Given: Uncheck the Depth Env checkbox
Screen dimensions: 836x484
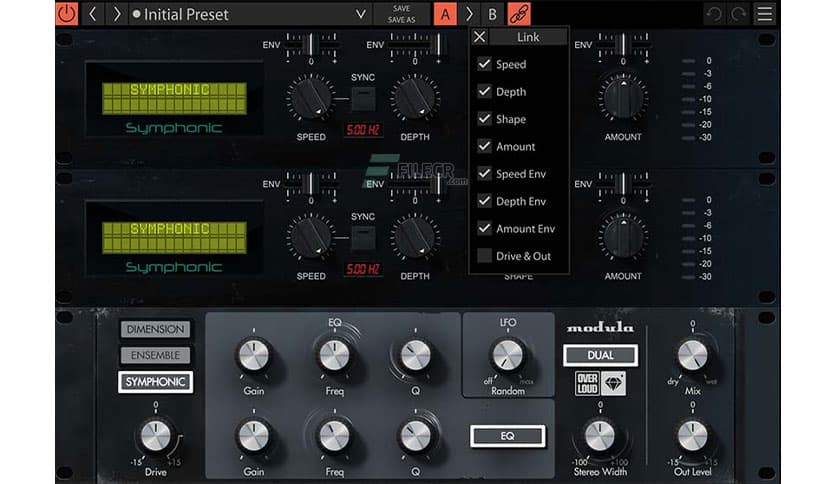Looking at the screenshot, I should [x=484, y=201].
